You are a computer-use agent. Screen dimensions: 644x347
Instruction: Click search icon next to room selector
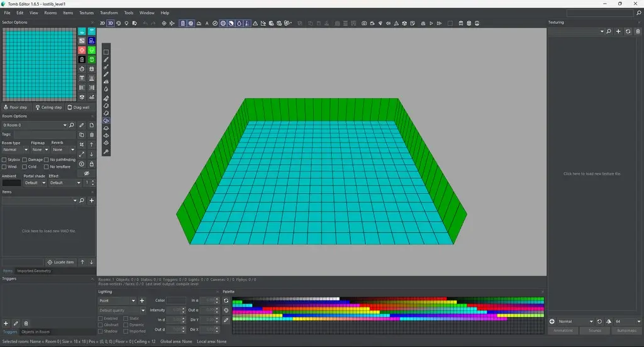(72, 125)
